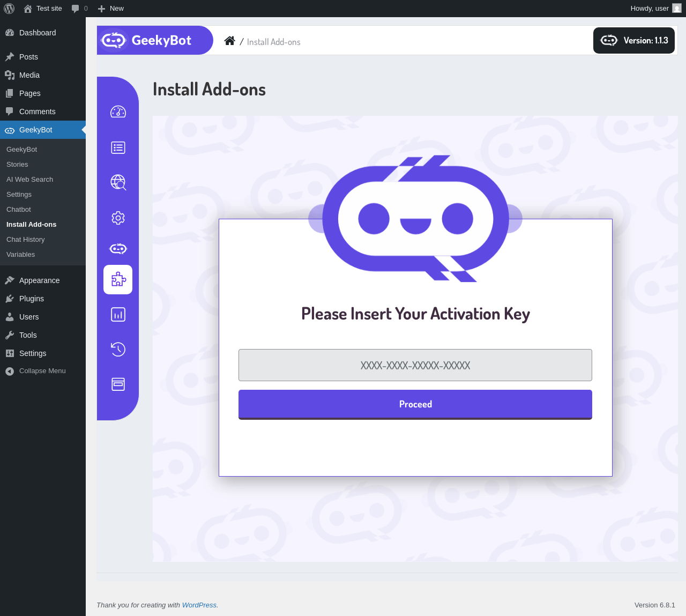Open the GeekyBot Settings submenu item
This screenshot has width=686, height=616.
click(43, 195)
